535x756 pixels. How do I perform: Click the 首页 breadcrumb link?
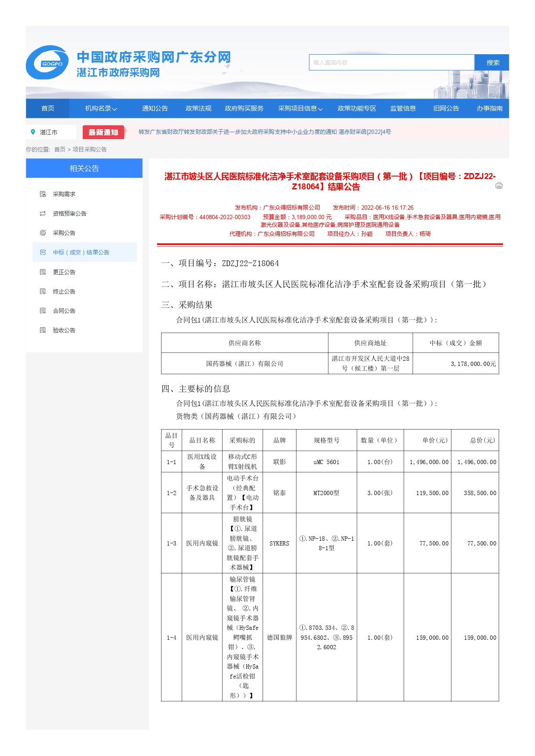(x=60, y=149)
